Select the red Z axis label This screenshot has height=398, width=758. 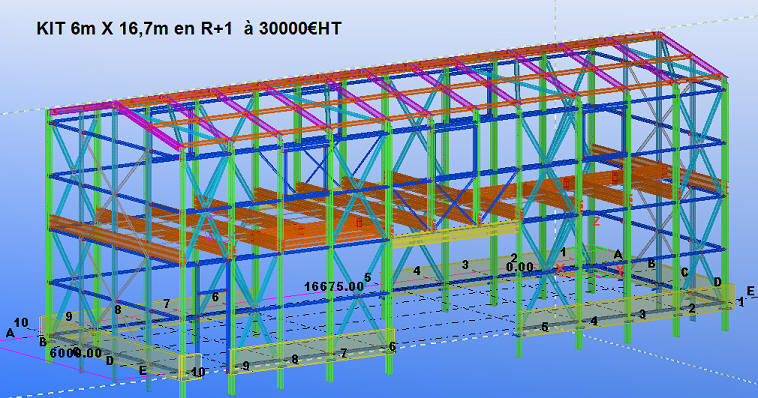[597, 221]
